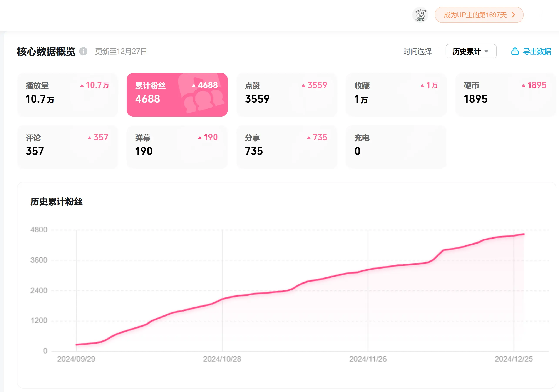Open the 历史累计 time range dropdown
The height and width of the screenshot is (392, 559).
point(471,51)
